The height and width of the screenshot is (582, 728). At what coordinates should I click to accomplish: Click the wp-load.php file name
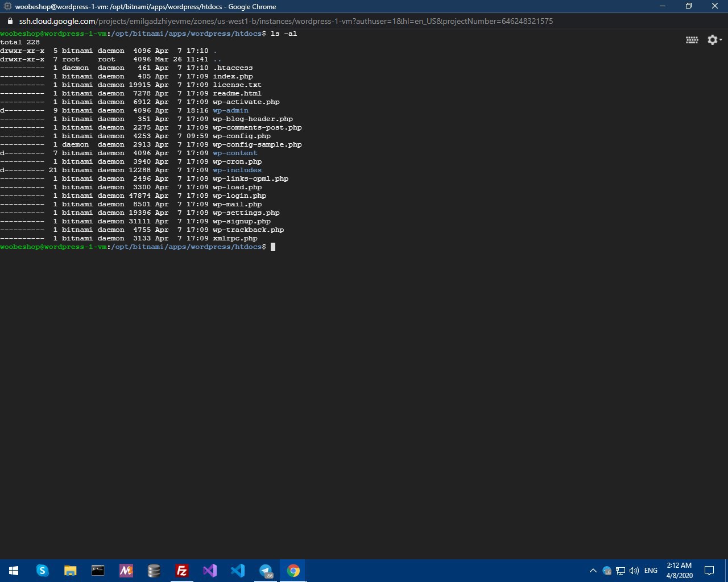[238, 187]
